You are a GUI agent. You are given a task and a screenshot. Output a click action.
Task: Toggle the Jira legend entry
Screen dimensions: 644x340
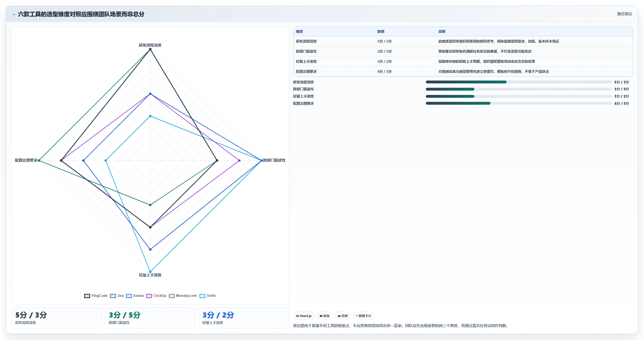117,296
